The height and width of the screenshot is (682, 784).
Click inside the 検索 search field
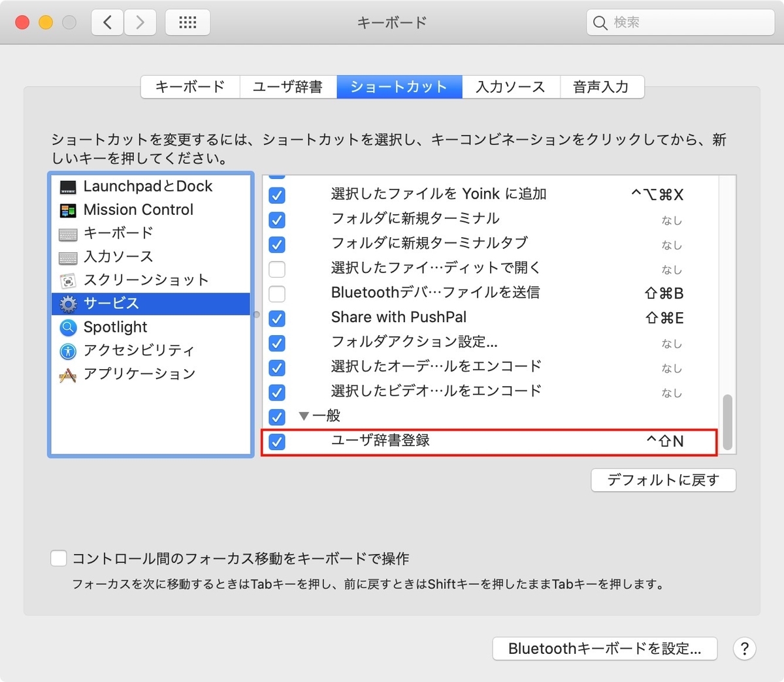coord(679,22)
